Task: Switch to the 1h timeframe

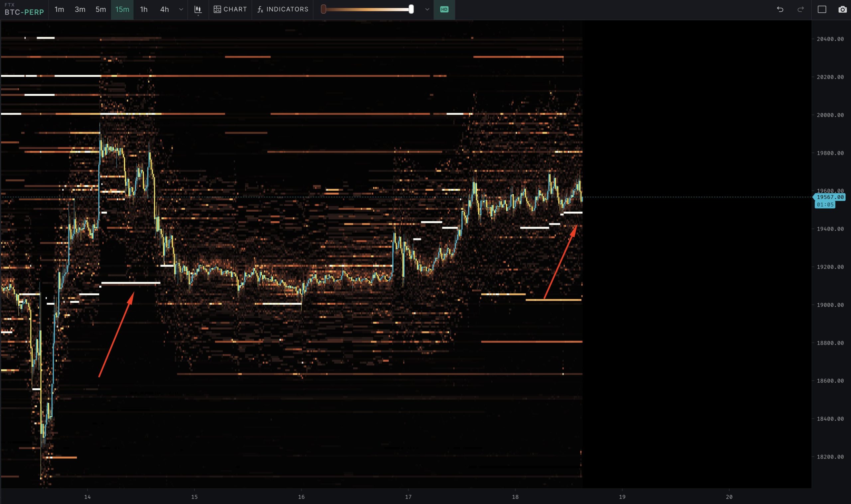Action: 144,10
